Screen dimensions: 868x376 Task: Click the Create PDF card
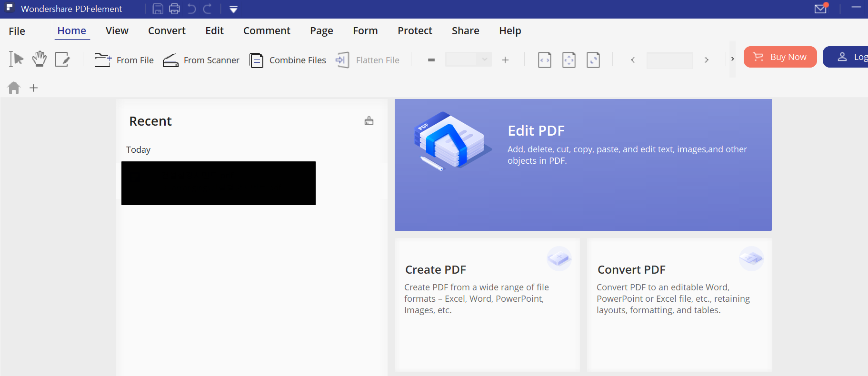click(487, 305)
